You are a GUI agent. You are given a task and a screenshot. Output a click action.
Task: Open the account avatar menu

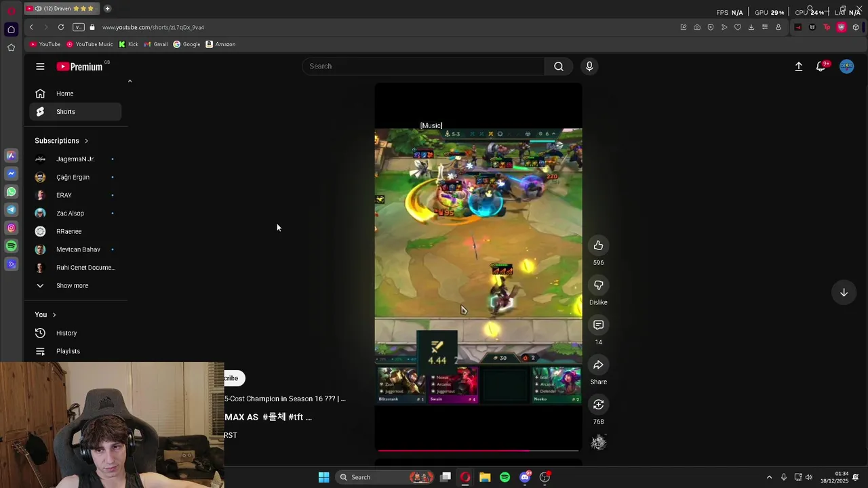(846, 66)
